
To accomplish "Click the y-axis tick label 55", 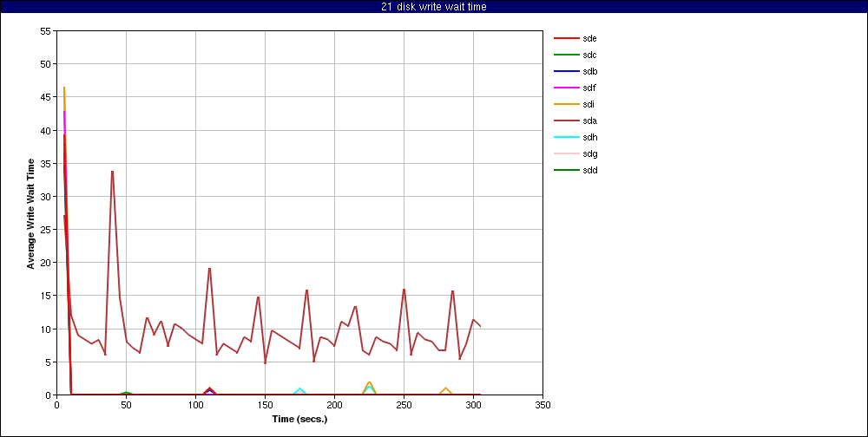I will point(46,31).
